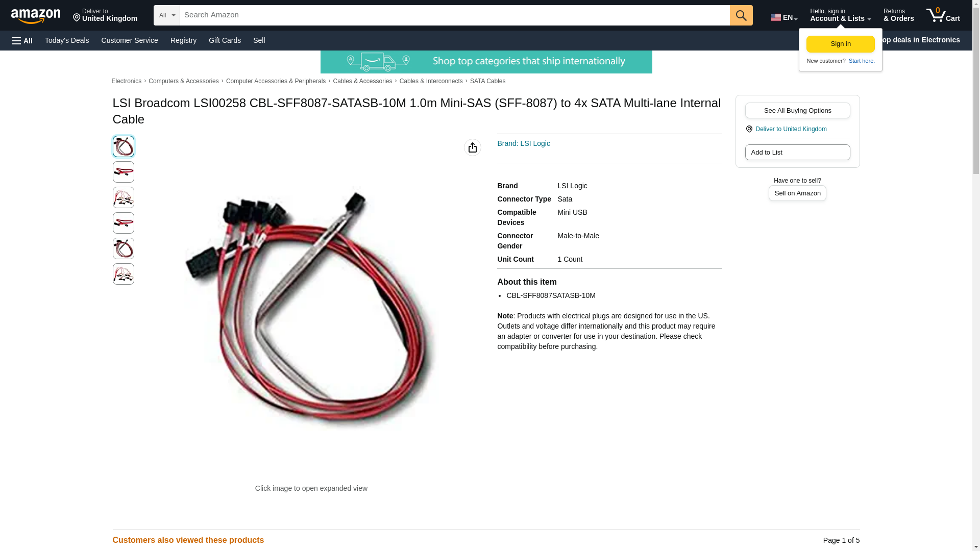Click Add to List button

[797, 152]
